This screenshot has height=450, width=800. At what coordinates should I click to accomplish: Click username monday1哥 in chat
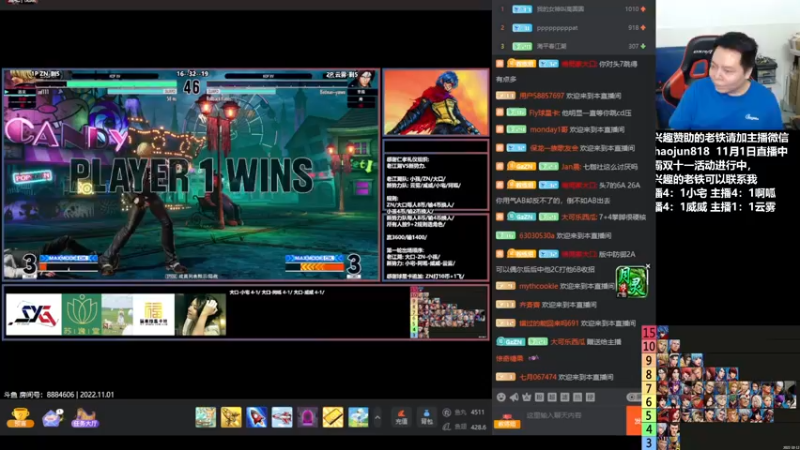(548, 130)
